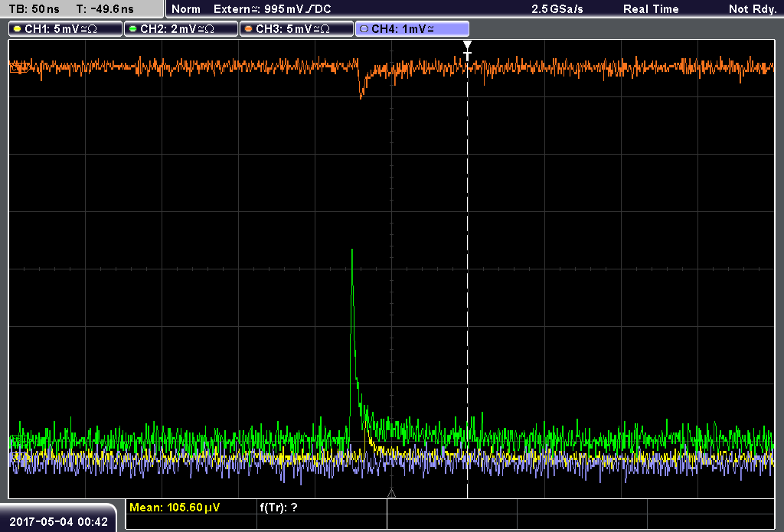Image resolution: width=784 pixels, height=532 pixels.
Task: Select the CH2 2 mV channel tab
Action: tap(181, 29)
